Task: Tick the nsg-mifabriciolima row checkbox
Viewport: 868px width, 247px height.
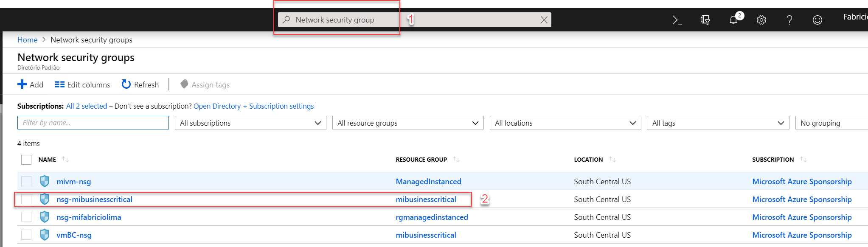Action: (x=26, y=217)
